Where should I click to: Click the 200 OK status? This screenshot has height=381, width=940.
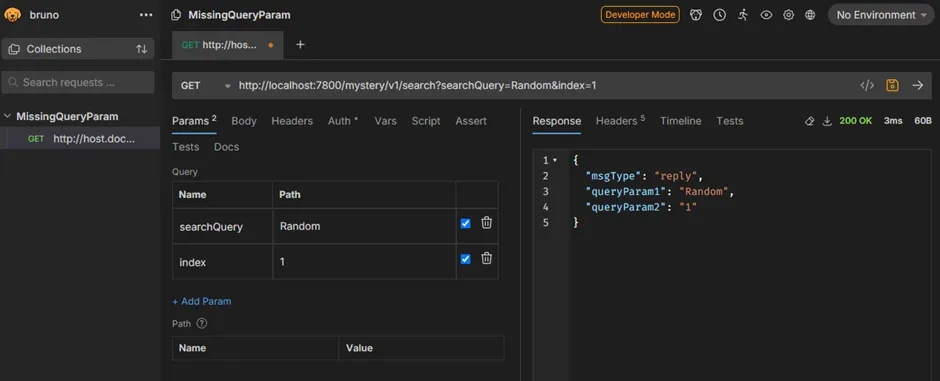pos(855,121)
